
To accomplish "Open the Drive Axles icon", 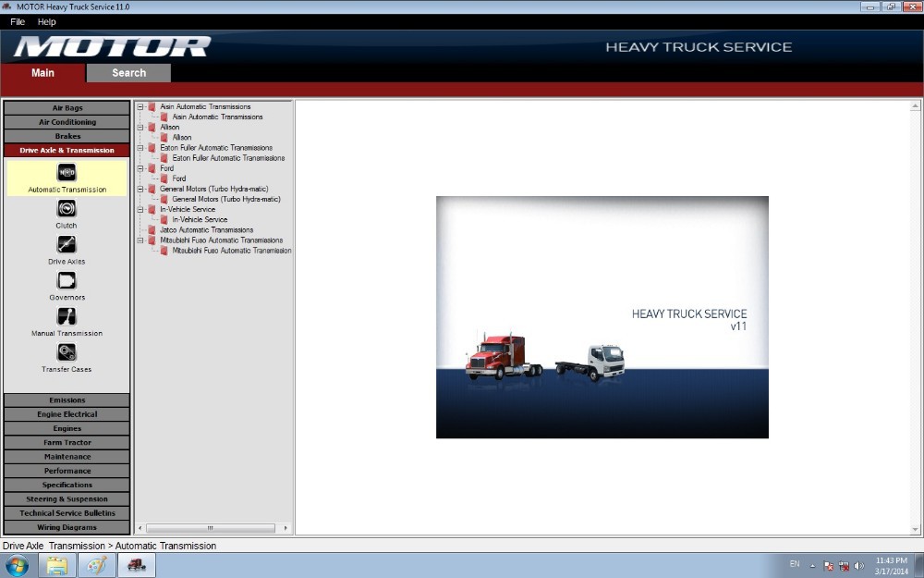I will point(67,244).
